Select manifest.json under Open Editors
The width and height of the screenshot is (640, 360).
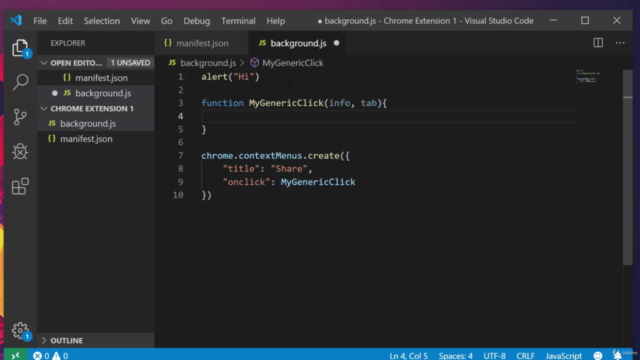[x=96, y=78]
